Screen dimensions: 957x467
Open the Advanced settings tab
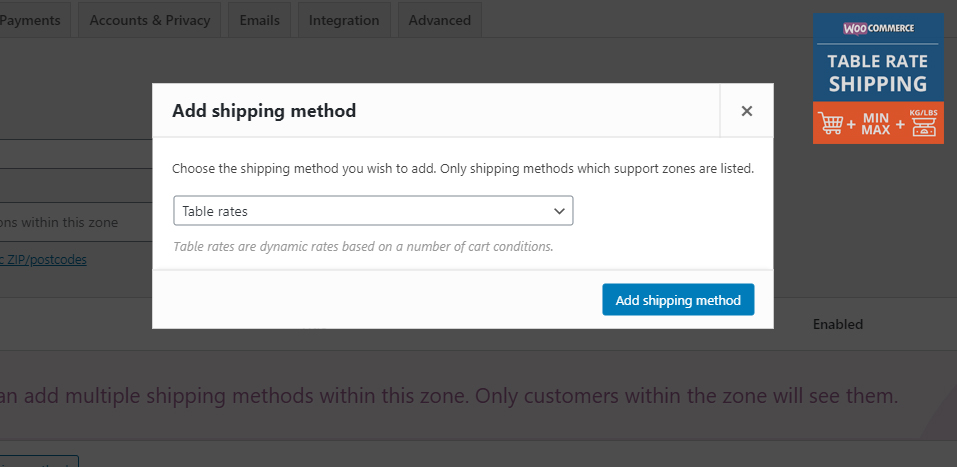tap(439, 20)
